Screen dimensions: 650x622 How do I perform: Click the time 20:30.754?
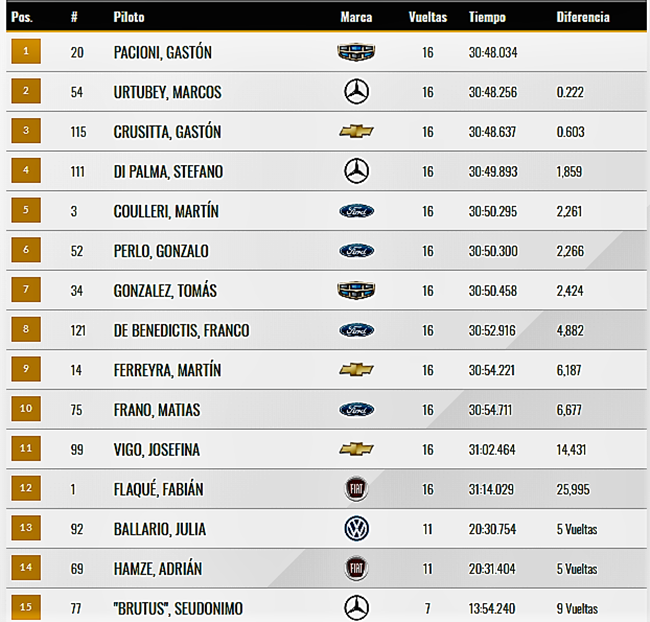tap(492, 529)
